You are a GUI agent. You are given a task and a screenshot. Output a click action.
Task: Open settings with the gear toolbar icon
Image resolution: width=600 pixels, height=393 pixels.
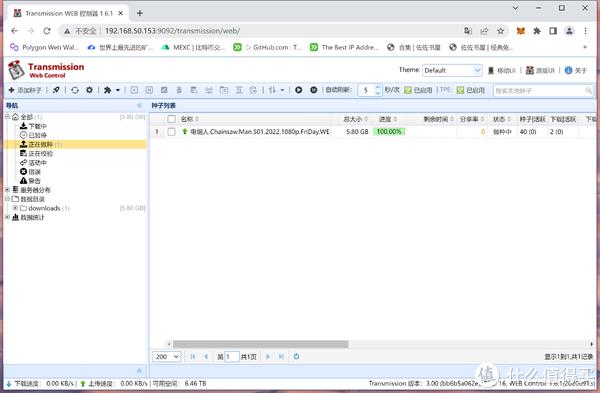(x=89, y=90)
